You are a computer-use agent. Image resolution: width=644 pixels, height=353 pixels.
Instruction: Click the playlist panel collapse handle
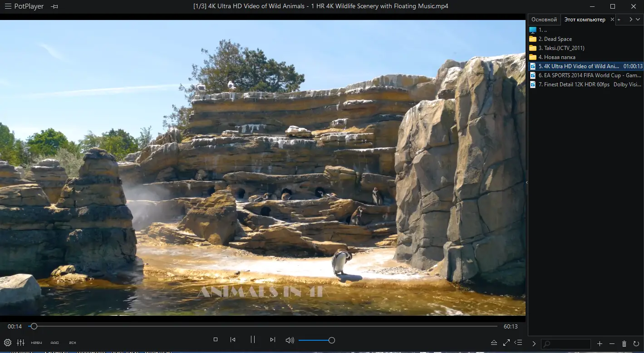(526, 182)
